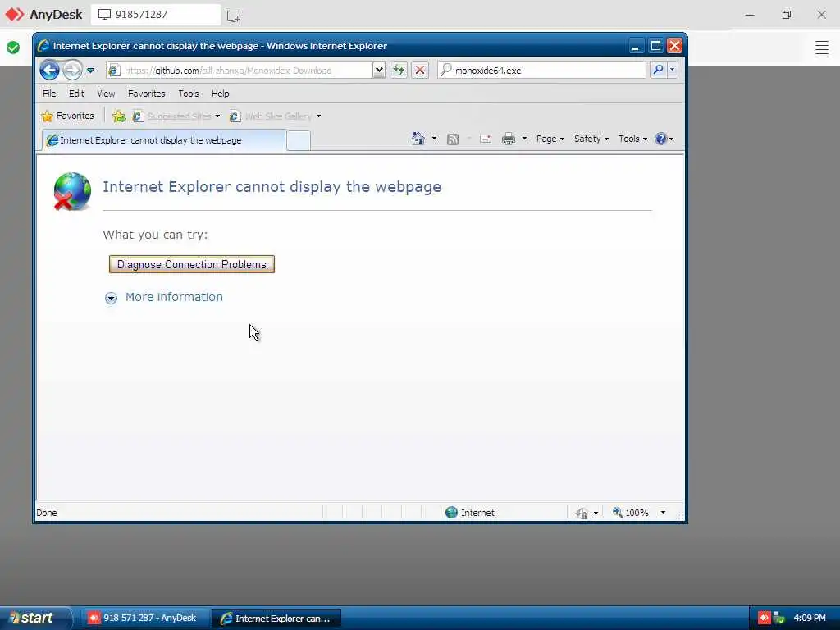840x630 pixels.
Task: Click the green connection status check icon
Action: 13,48
